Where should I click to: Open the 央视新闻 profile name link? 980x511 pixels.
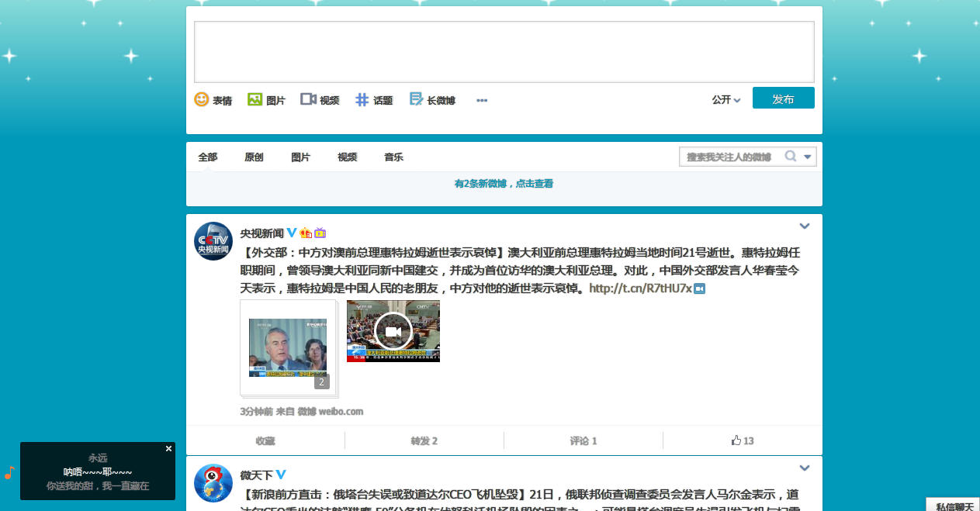pyautogui.click(x=261, y=233)
